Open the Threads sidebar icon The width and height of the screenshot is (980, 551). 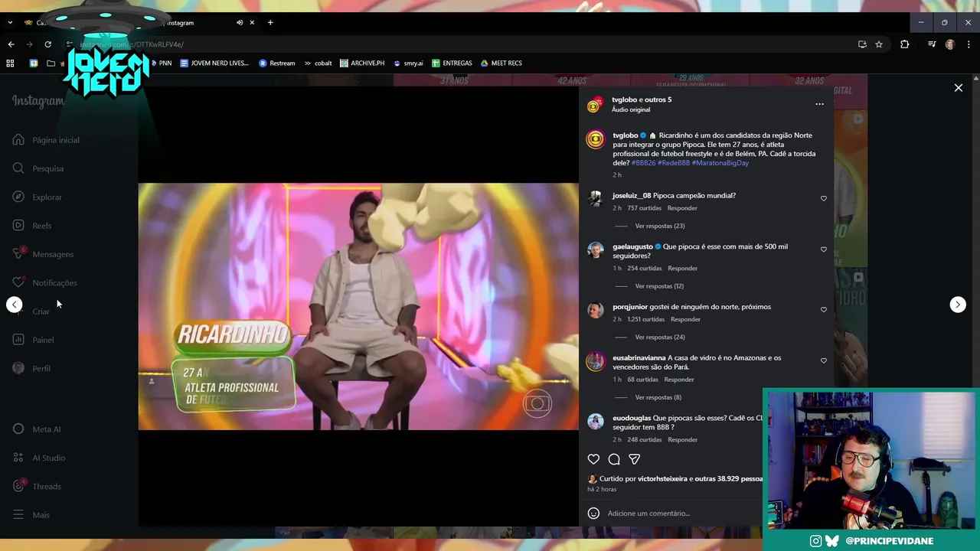point(18,486)
